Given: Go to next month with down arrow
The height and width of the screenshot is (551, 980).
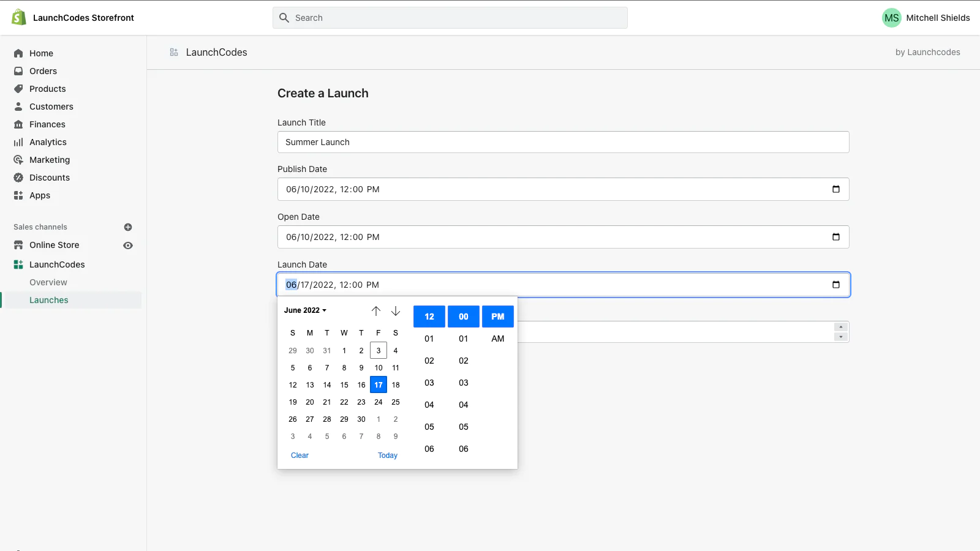Looking at the screenshot, I should point(396,311).
